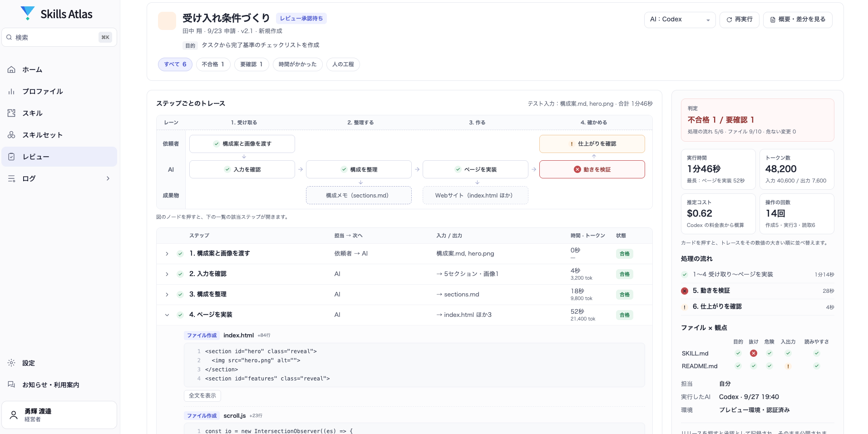This screenshot has width=868, height=434.
Task: Click the avatar icon beside 勇輝 渡邉
Action: (14, 415)
